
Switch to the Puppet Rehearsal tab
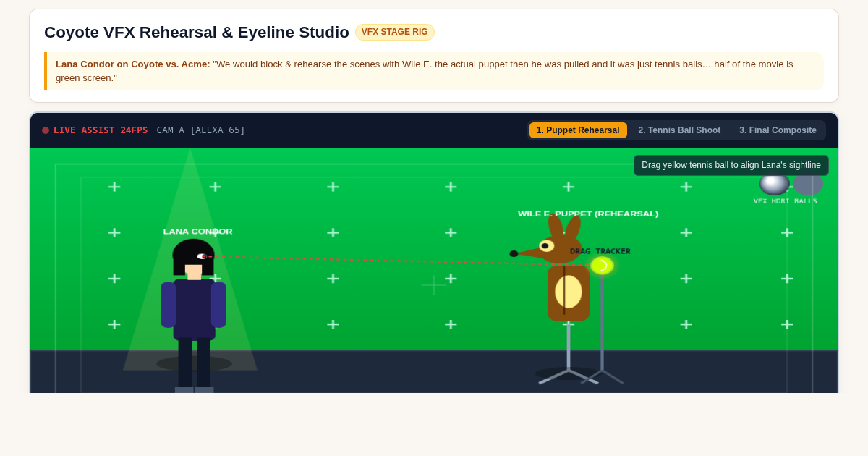pos(578,130)
